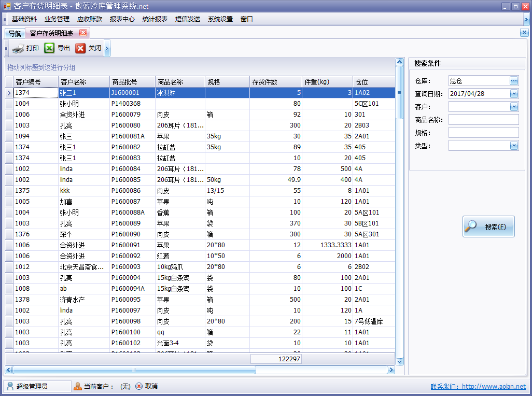Click the printer icon to print
This screenshot has height=396, width=532.
pos(18,49)
